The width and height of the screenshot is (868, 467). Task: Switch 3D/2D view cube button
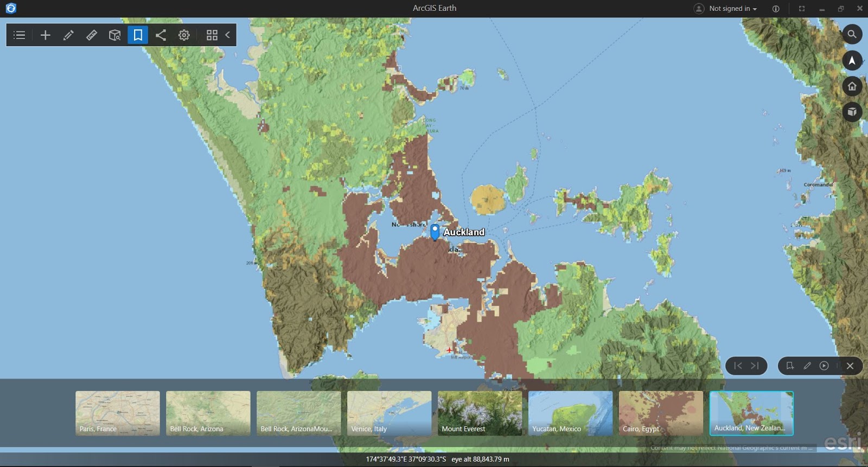pos(852,112)
